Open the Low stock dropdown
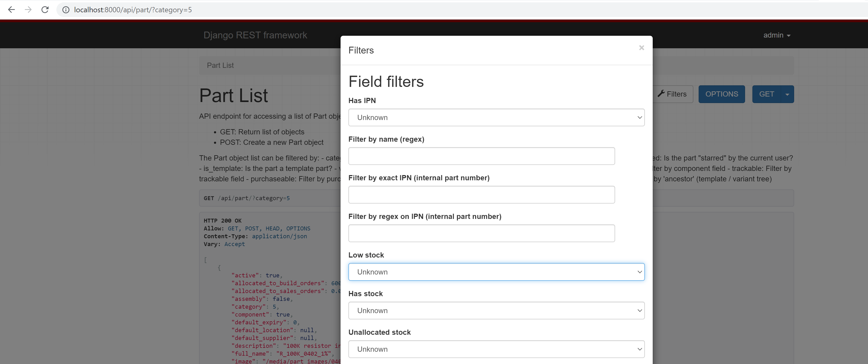Screen dimensions: 868x364 click(x=496, y=272)
